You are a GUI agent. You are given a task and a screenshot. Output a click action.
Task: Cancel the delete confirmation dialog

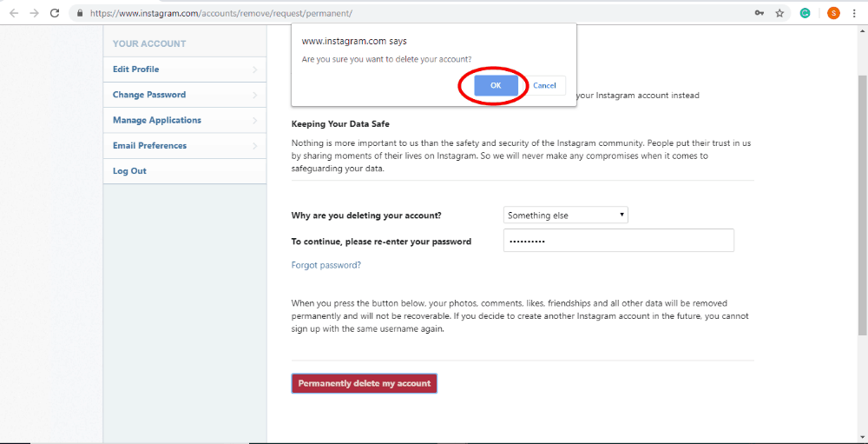click(545, 85)
